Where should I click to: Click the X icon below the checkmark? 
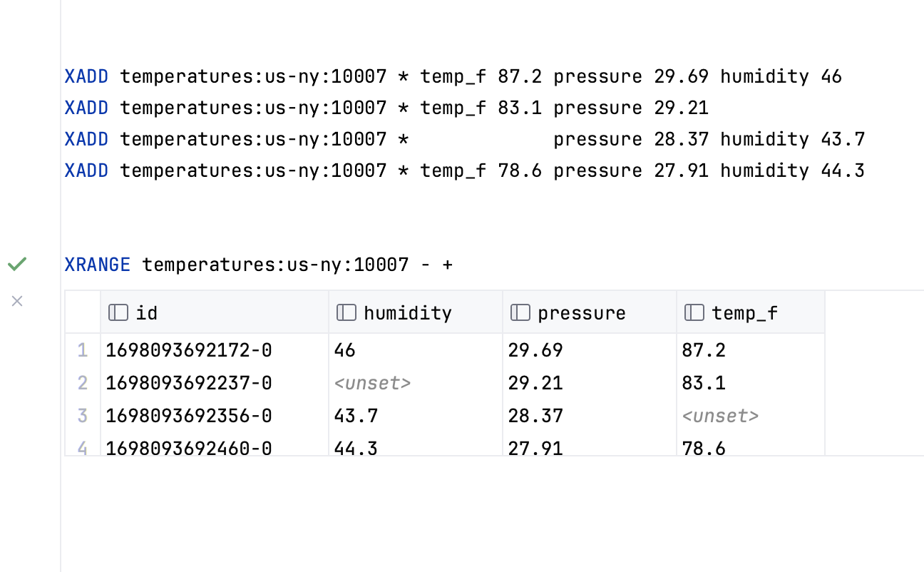click(17, 301)
